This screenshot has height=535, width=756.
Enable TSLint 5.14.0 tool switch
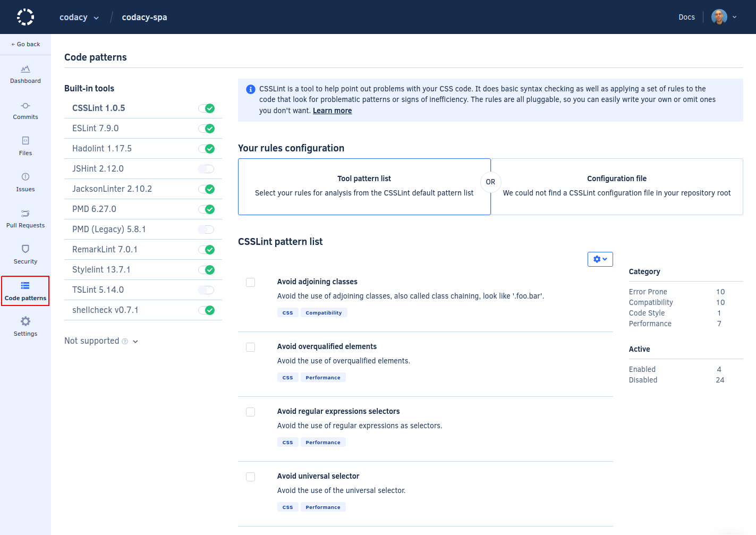[206, 290]
